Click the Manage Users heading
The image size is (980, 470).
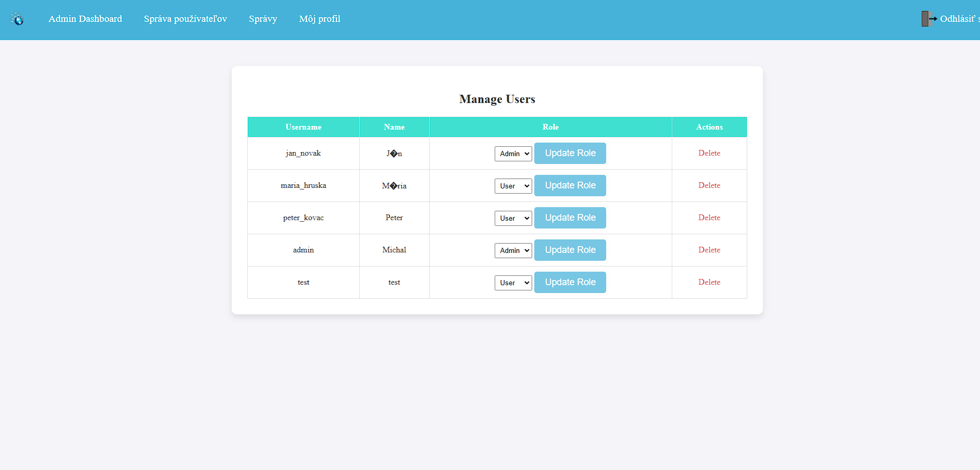click(497, 99)
